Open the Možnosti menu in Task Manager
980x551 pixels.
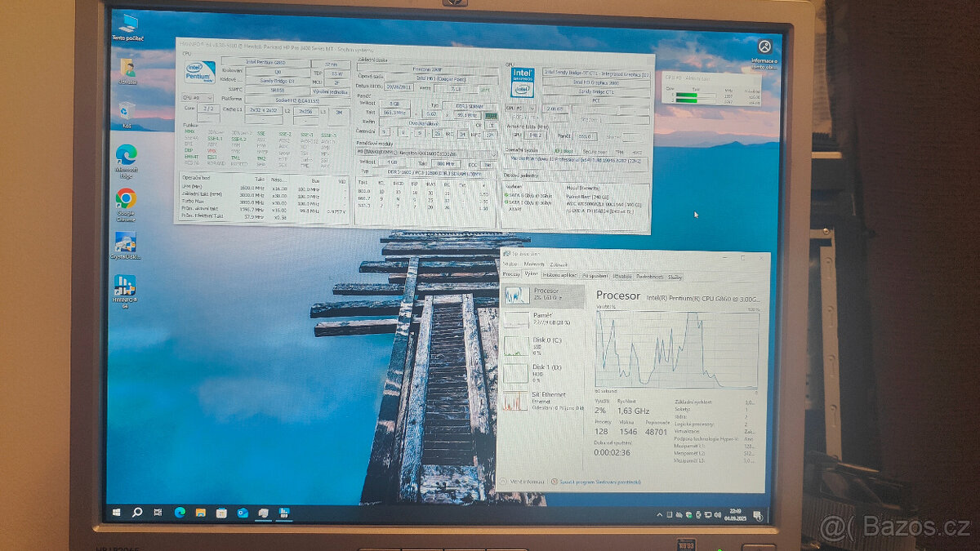pyautogui.click(x=535, y=264)
